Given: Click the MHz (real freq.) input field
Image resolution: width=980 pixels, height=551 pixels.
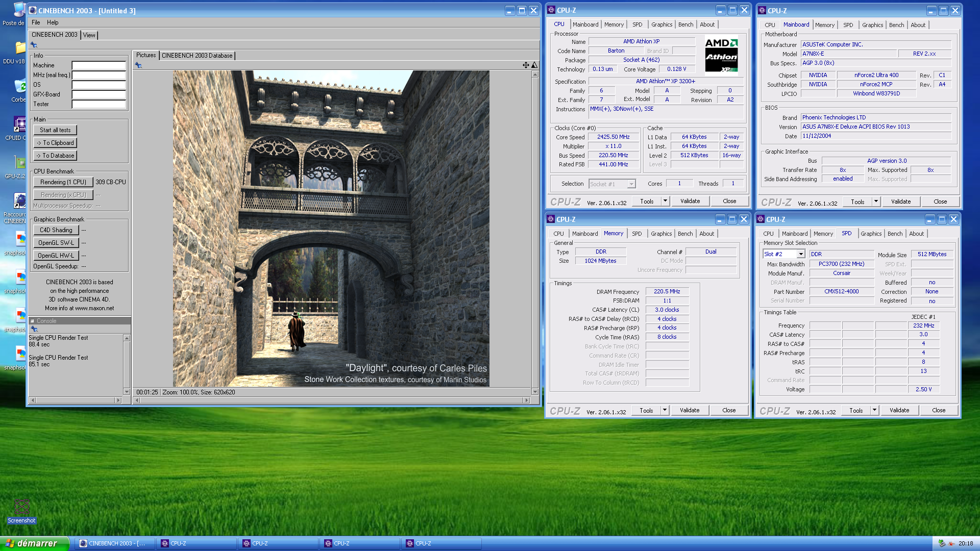Looking at the screenshot, I should [99, 75].
